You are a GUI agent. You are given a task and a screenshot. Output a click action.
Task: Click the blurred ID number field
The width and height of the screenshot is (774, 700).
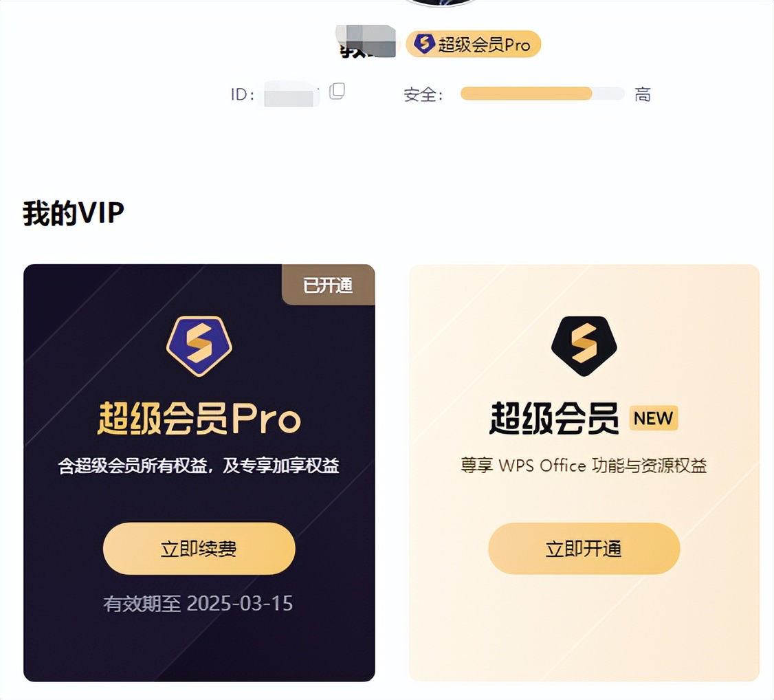(x=291, y=94)
